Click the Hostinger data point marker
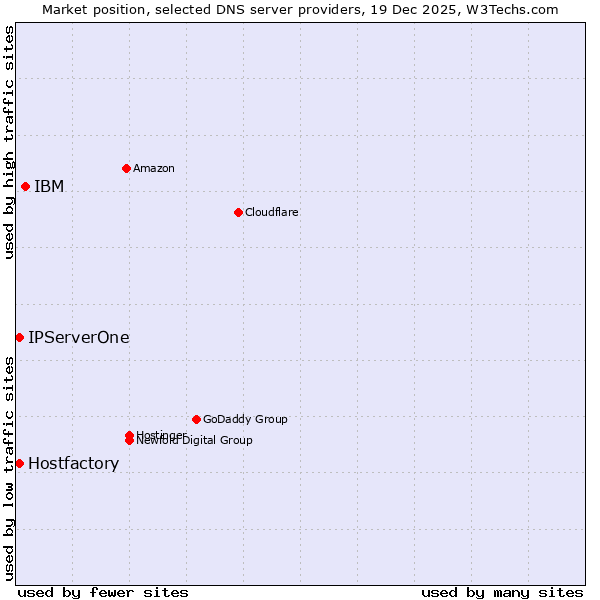600x600 pixels. 129,435
